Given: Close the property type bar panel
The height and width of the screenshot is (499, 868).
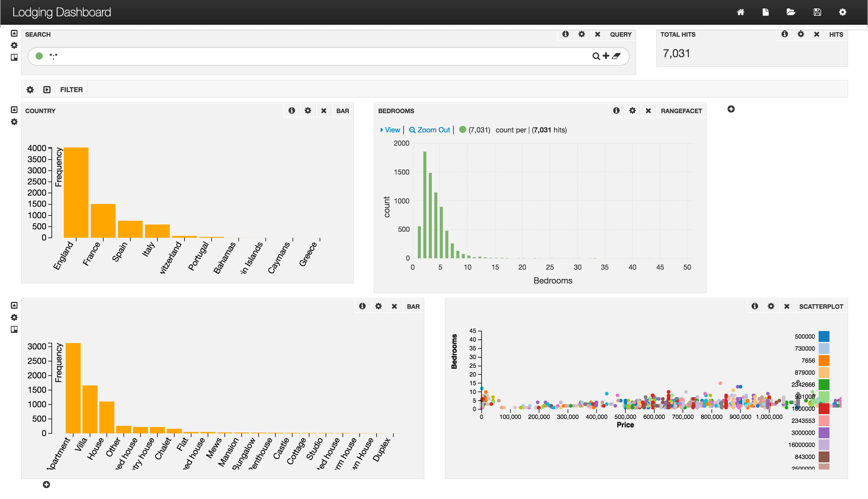Looking at the screenshot, I should tap(394, 306).
